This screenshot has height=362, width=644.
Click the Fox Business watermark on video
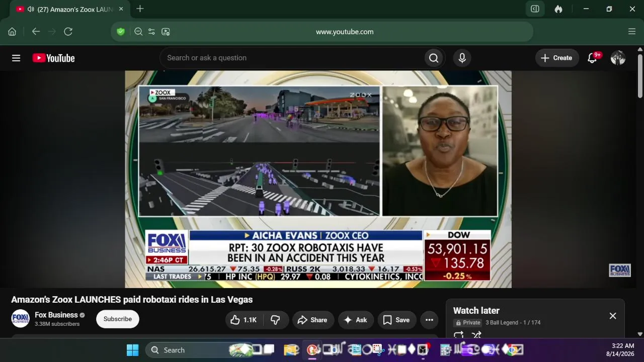[x=619, y=270]
